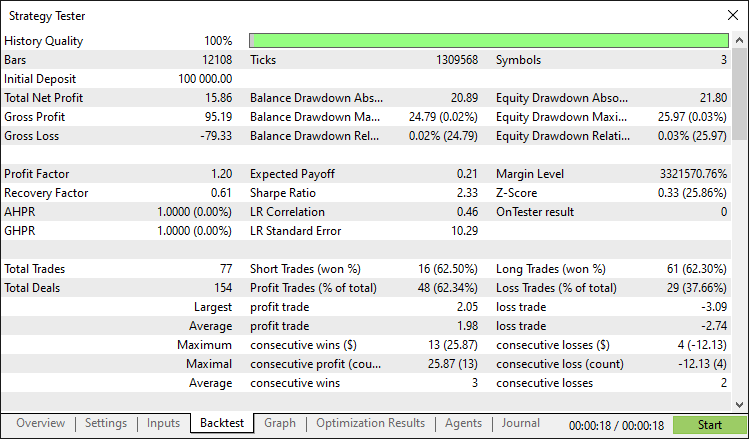This screenshot has width=749, height=439.
Task: Click the Total Trades value 77
Action: pos(226,269)
